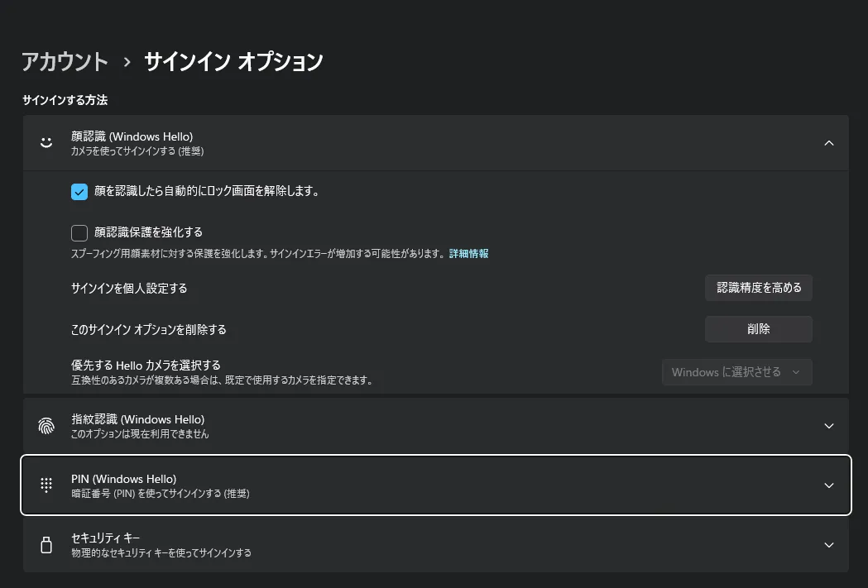Click the security key icon beside セキュリティキー
The height and width of the screenshot is (588, 868).
(46, 544)
